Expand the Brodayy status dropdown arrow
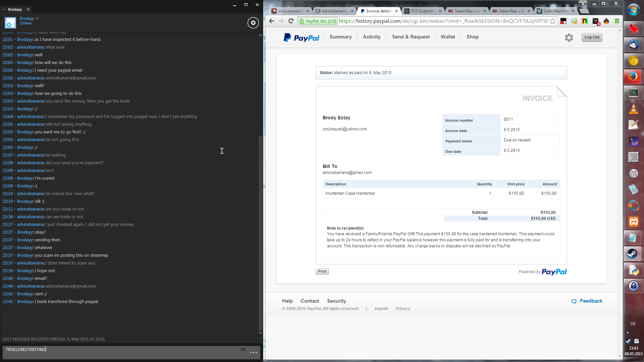The width and height of the screenshot is (644, 362). pyautogui.click(x=37, y=18)
